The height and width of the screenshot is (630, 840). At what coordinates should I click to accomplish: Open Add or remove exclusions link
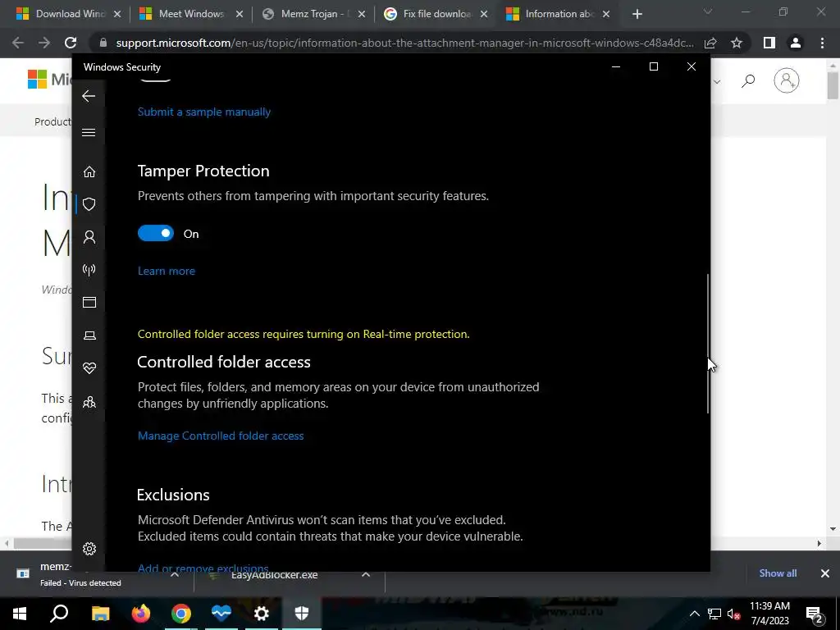click(203, 568)
